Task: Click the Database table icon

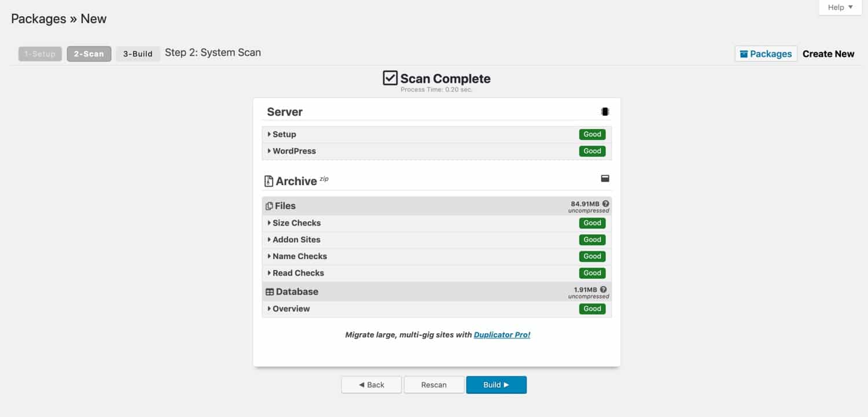Action: pyautogui.click(x=269, y=291)
